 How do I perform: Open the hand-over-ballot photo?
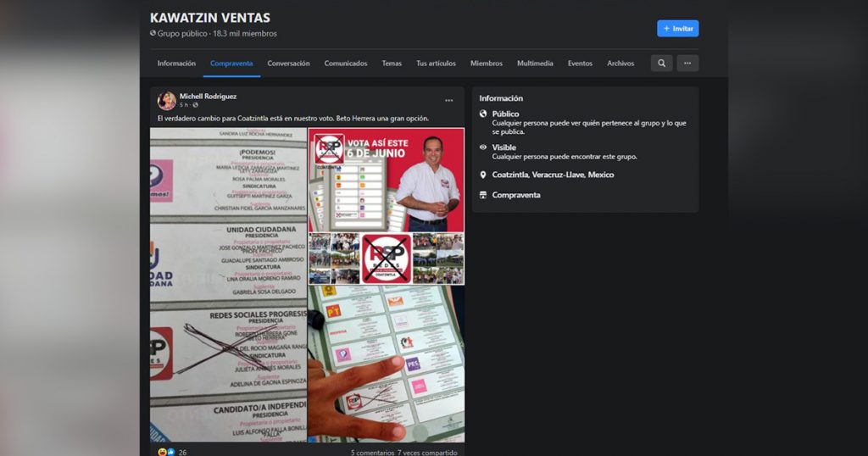387,364
